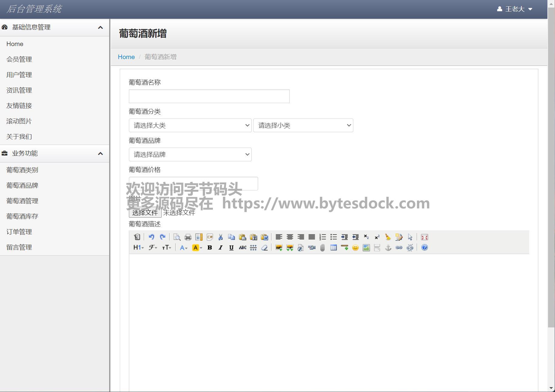
Task: Insert an emoticon with smiley icon
Action: point(355,248)
